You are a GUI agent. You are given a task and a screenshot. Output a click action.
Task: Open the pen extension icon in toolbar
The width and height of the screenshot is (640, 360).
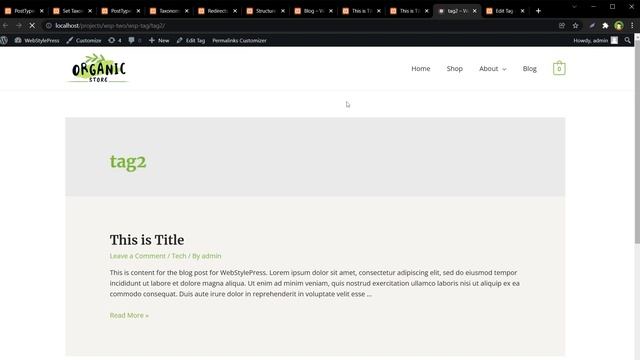(x=592, y=26)
